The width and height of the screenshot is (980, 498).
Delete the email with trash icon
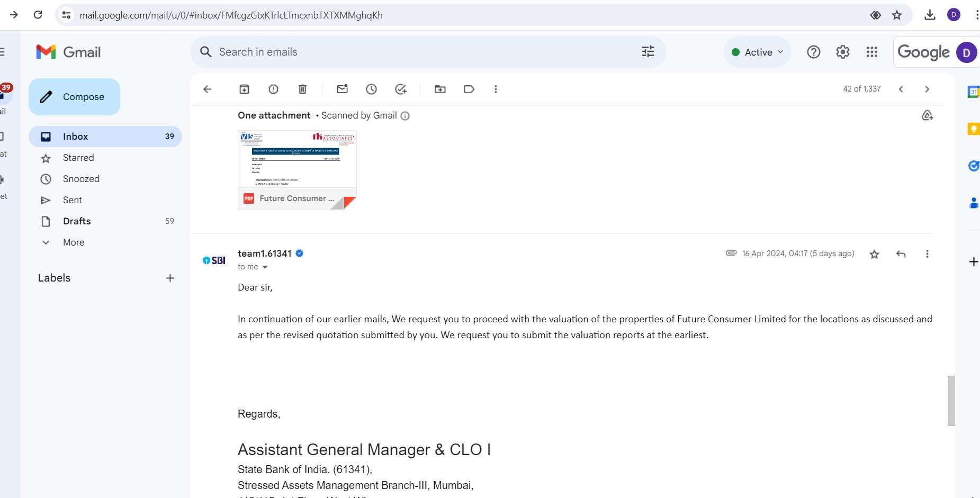coord(302,89)
